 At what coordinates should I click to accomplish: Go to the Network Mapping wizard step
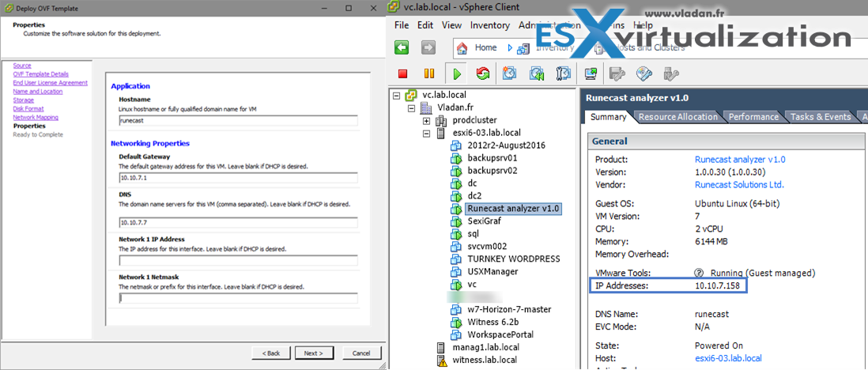pyautogui.click(x=36, y=118)
